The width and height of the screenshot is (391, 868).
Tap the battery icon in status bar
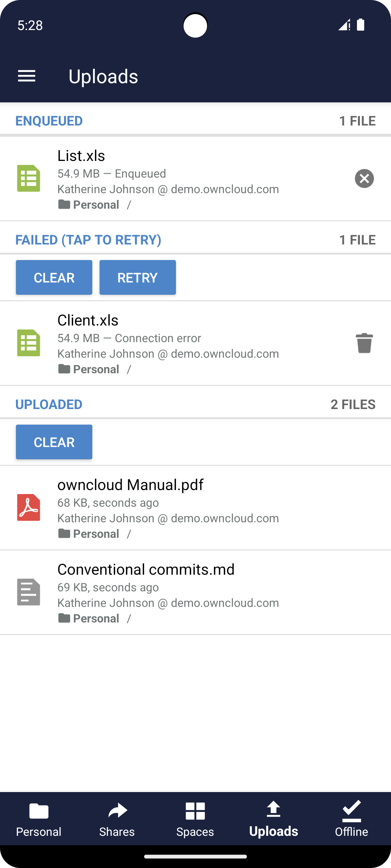(x=361, y=25)
